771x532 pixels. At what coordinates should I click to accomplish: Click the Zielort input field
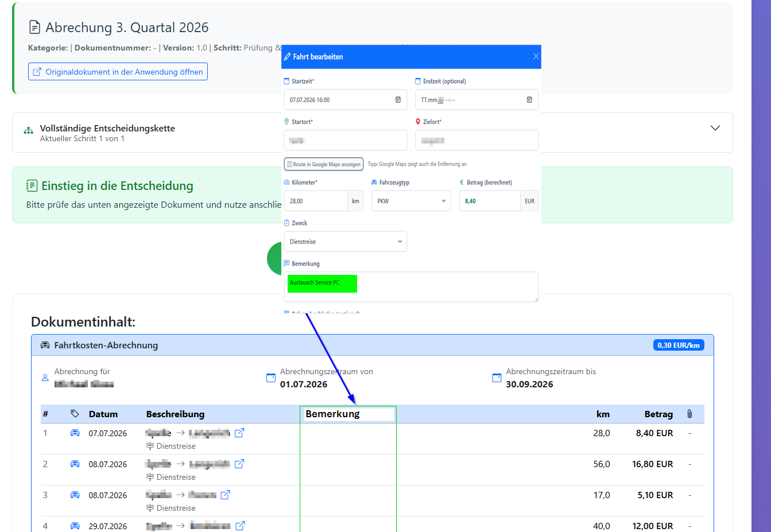point(477,140)
